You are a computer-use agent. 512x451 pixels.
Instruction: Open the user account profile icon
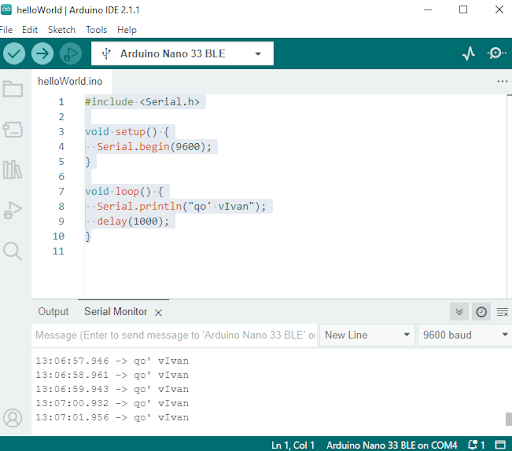click(x=13, y=418)
